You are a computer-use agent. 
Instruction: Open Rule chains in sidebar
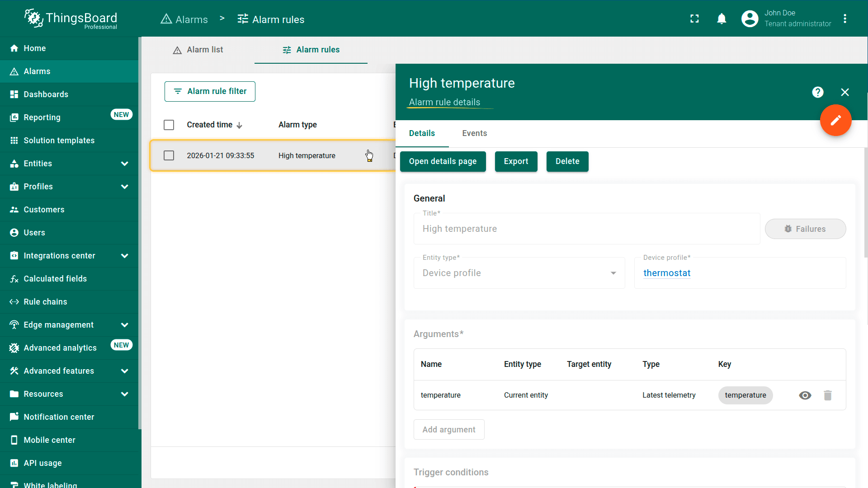tap(45, 302)
